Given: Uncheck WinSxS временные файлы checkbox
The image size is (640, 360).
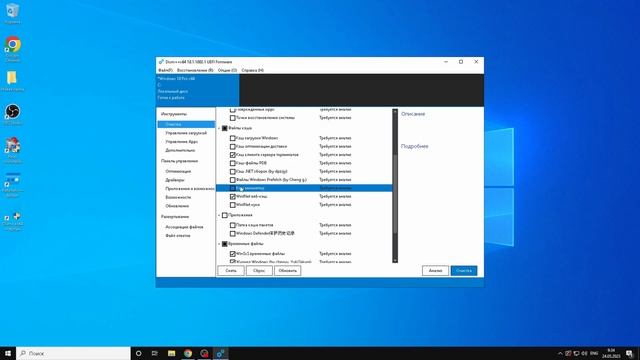Looking at the screenshot, I should coord(233,254).
